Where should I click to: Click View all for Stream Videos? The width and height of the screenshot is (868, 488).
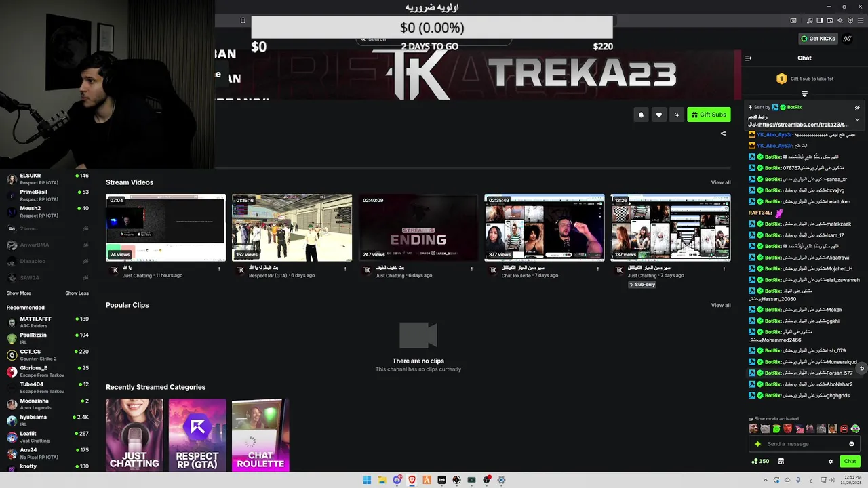721,182
